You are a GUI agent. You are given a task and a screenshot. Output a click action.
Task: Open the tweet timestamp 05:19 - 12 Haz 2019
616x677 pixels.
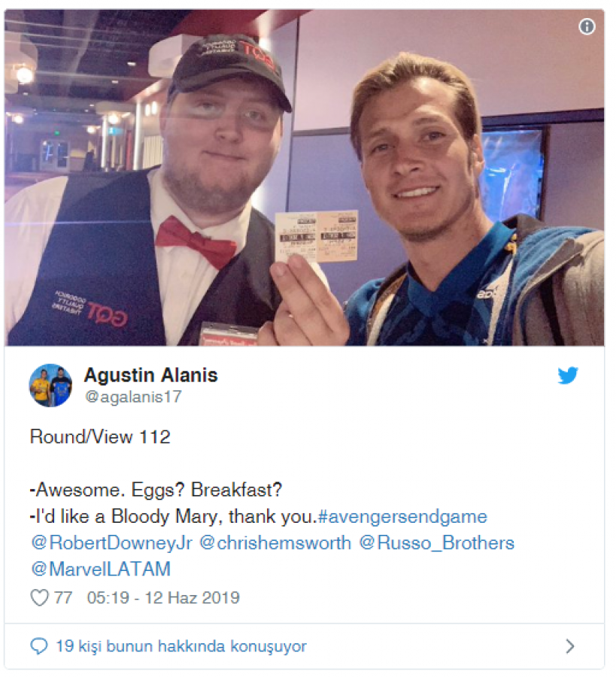tap(163, 598)
